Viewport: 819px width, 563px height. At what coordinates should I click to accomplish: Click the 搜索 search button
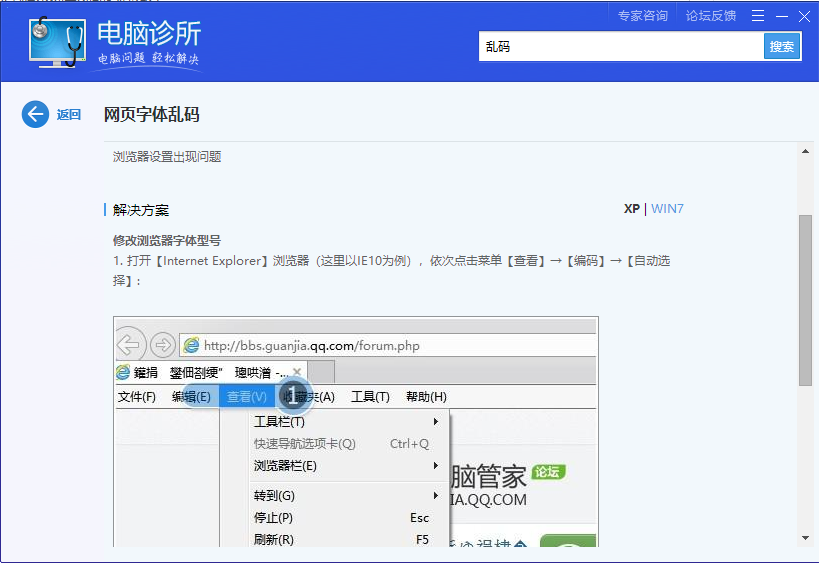[782, 46]
